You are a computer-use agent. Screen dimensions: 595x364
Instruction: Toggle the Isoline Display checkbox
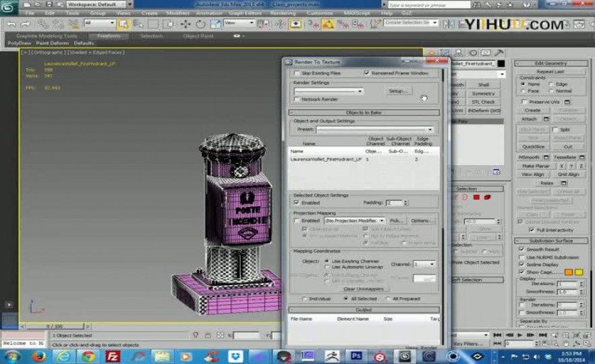click(521, 264)
